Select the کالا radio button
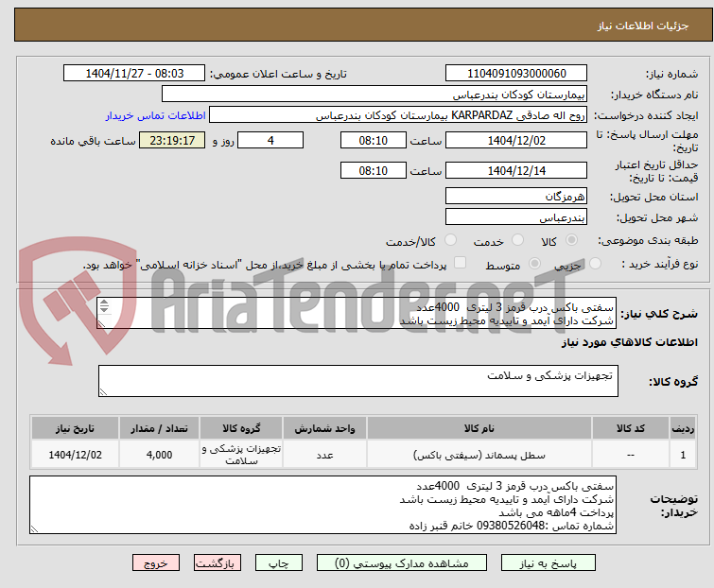The width and height of the screenshot is (714, 588). [x=571, y=240]
